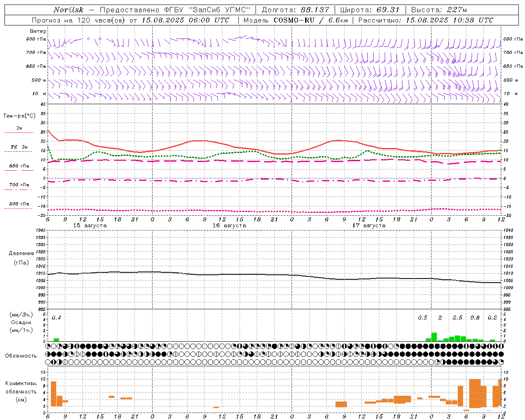Click the Конвективн. convective cloud label
525x420 pixels.
[x=21, y=383]
